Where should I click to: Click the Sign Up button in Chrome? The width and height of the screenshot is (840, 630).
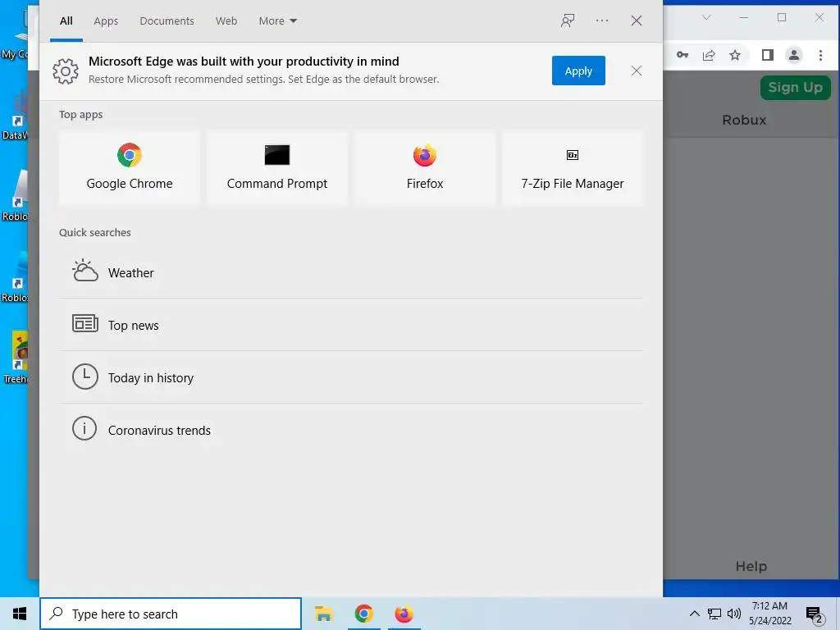[795, 87]
